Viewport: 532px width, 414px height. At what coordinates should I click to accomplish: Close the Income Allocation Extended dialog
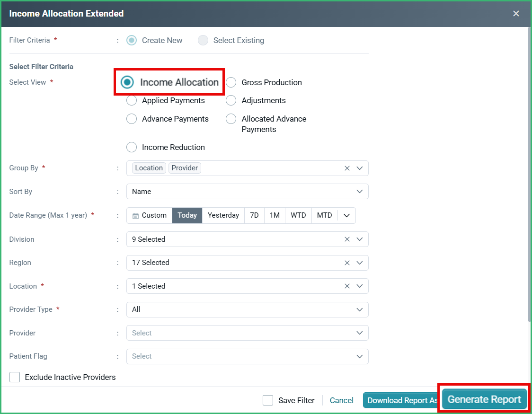coord(516,14)
